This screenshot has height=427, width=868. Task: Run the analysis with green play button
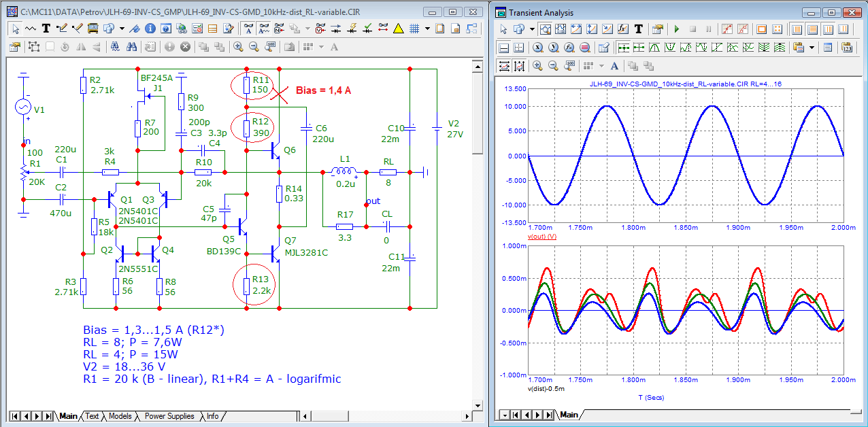coord(677,29)
